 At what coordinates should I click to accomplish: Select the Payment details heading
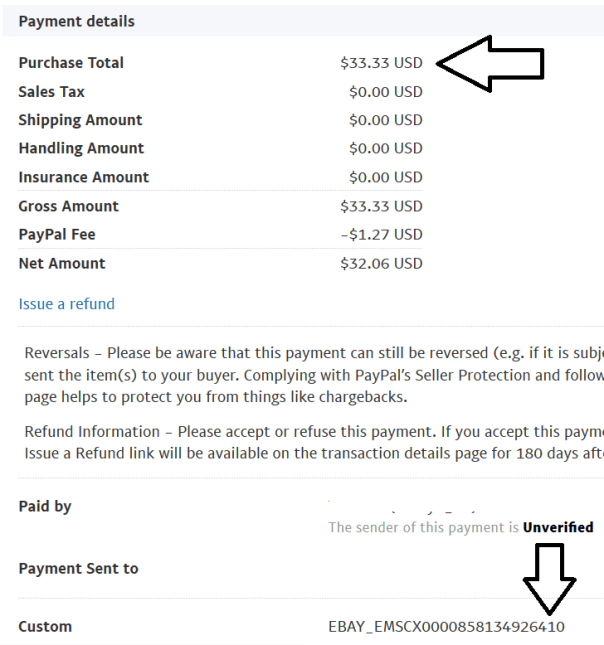click(x=76, y=21)
